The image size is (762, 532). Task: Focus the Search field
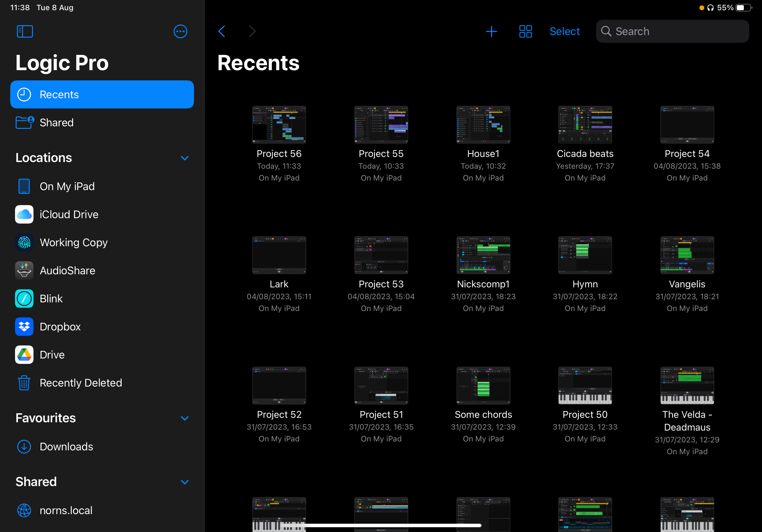(672, 32)
